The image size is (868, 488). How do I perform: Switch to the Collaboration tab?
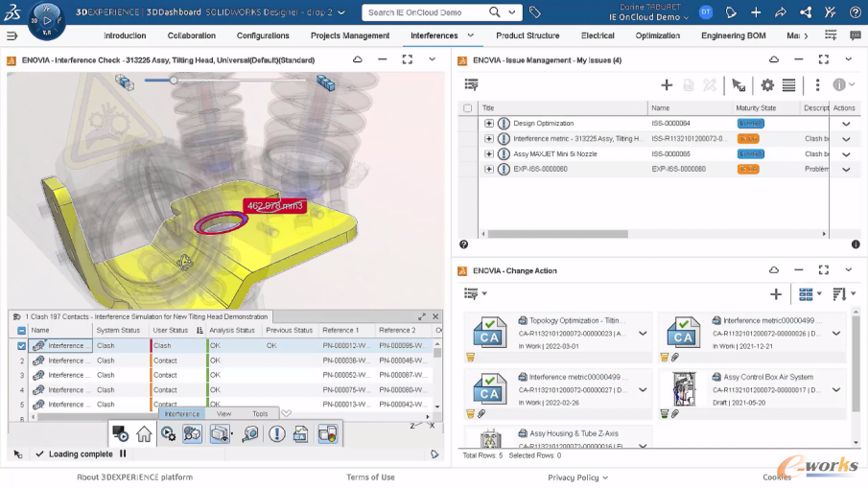point(192,35)
